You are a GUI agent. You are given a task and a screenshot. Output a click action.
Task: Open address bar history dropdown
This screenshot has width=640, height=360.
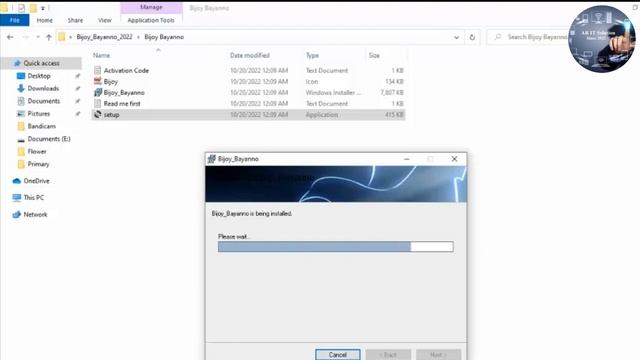(x=456, y=37)
